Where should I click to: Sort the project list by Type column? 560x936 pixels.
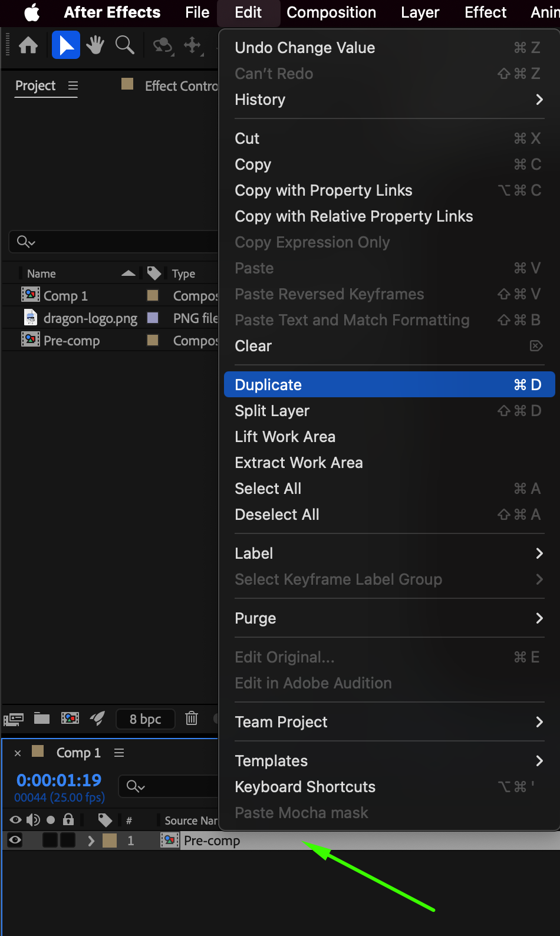click(183, 273)
